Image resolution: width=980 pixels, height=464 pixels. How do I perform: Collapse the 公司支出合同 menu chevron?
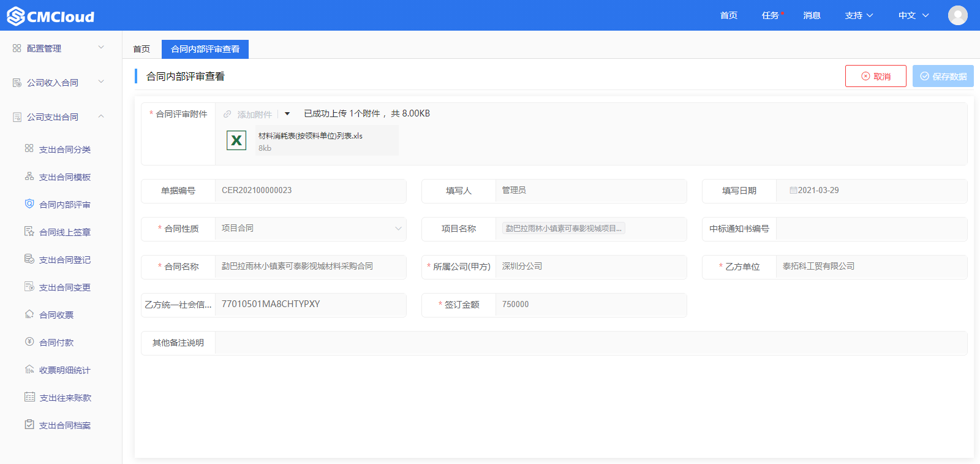coord(101,116)
